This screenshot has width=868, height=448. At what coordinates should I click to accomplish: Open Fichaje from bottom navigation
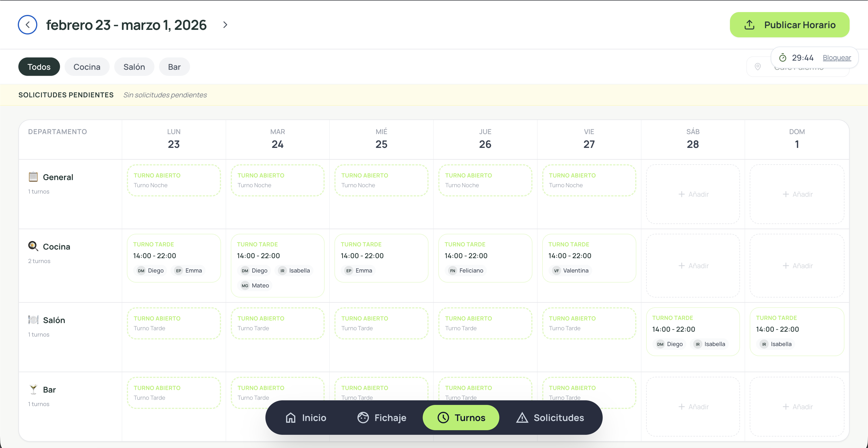(382, 418)
